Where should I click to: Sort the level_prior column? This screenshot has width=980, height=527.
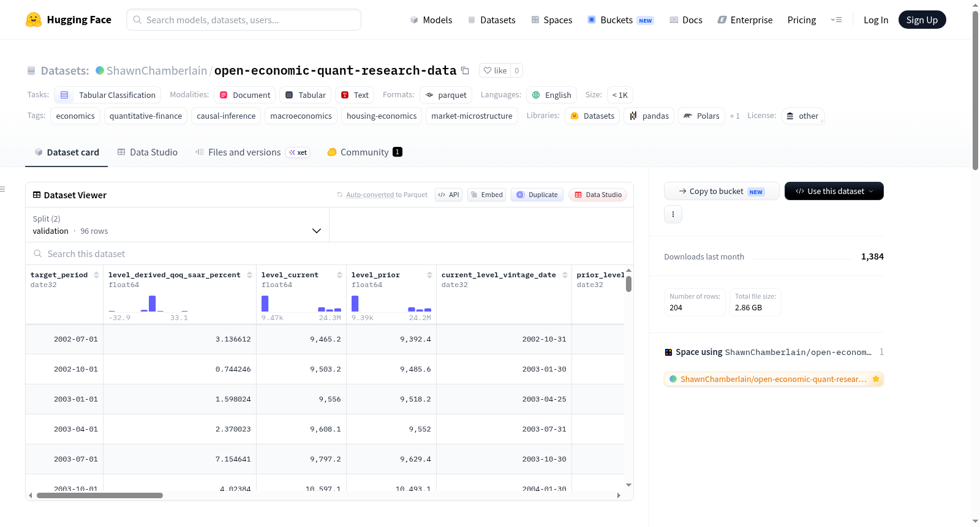(429, 275)
